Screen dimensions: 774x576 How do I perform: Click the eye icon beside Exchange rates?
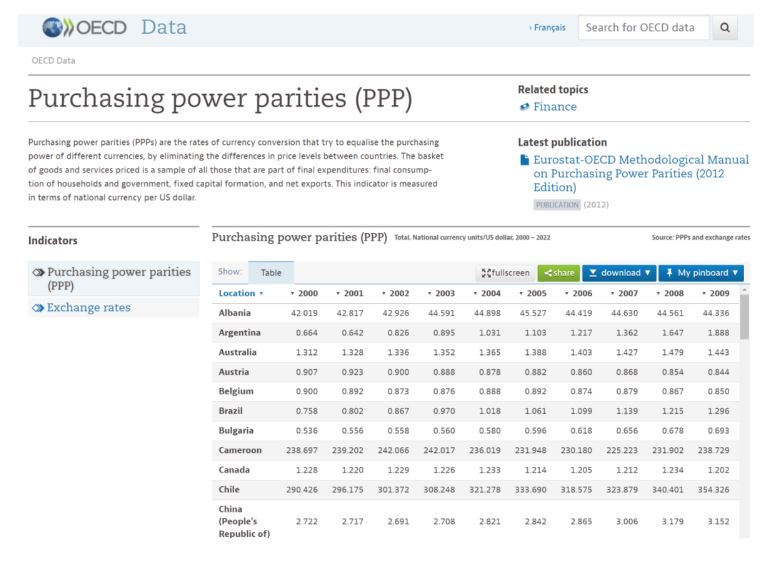(38, 308)
